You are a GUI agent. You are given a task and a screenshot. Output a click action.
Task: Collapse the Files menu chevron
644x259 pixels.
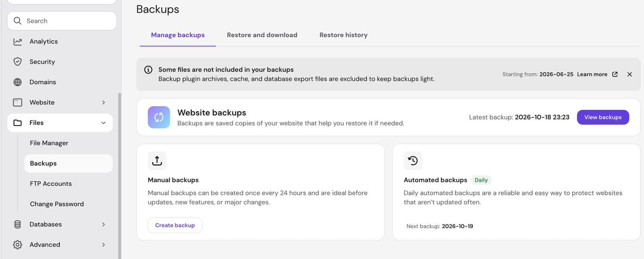[x=103, y=123]
